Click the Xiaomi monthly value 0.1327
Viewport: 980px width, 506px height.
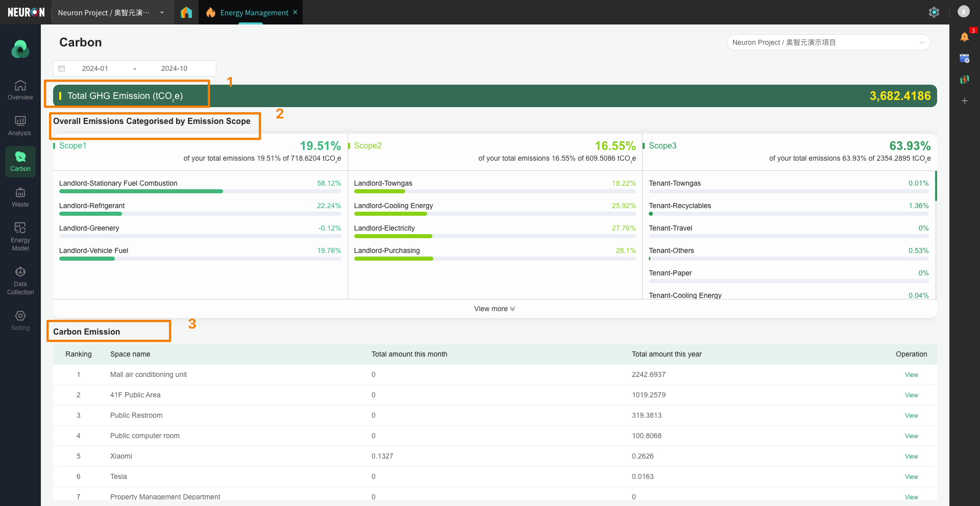pos(382,456)
